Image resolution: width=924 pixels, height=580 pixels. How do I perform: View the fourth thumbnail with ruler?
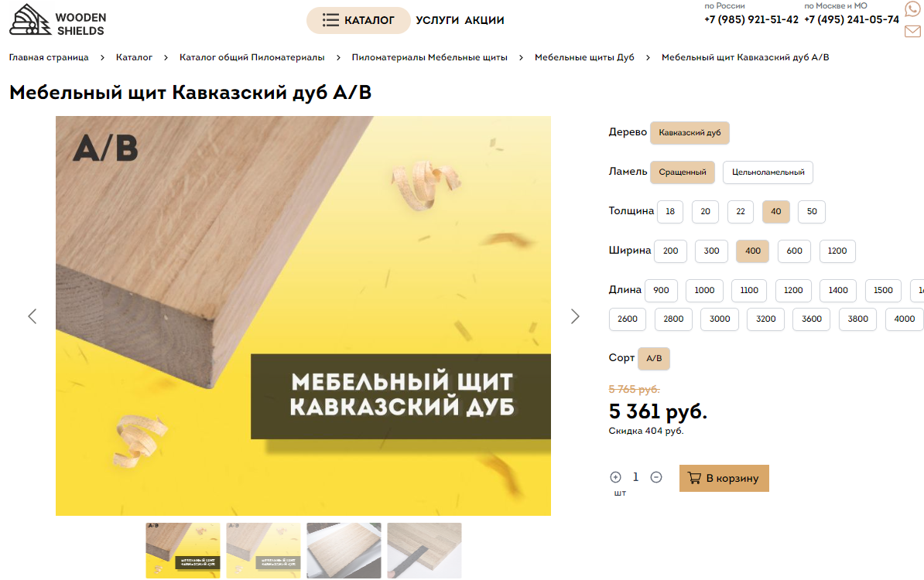[424, 551]
